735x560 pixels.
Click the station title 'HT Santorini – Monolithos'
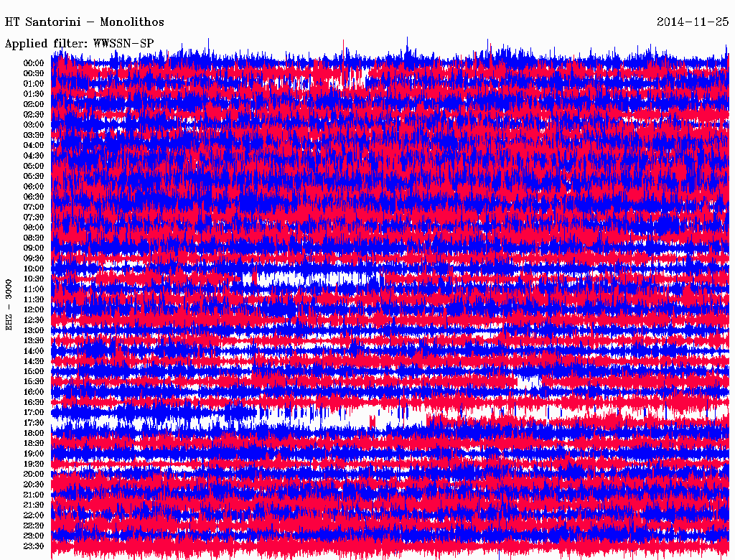(85, 22)
